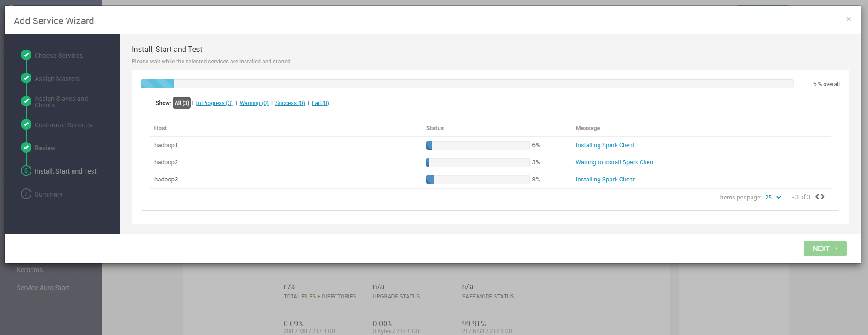Viewport: 868px width, 335px height.
Task: Open hadoop2 Waiting to install Spark Client
Action: [615, 162]
